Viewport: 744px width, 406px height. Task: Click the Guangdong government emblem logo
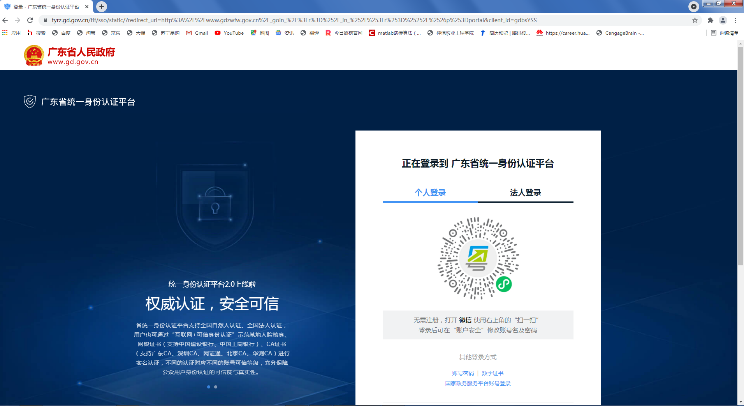coord(34,55)
